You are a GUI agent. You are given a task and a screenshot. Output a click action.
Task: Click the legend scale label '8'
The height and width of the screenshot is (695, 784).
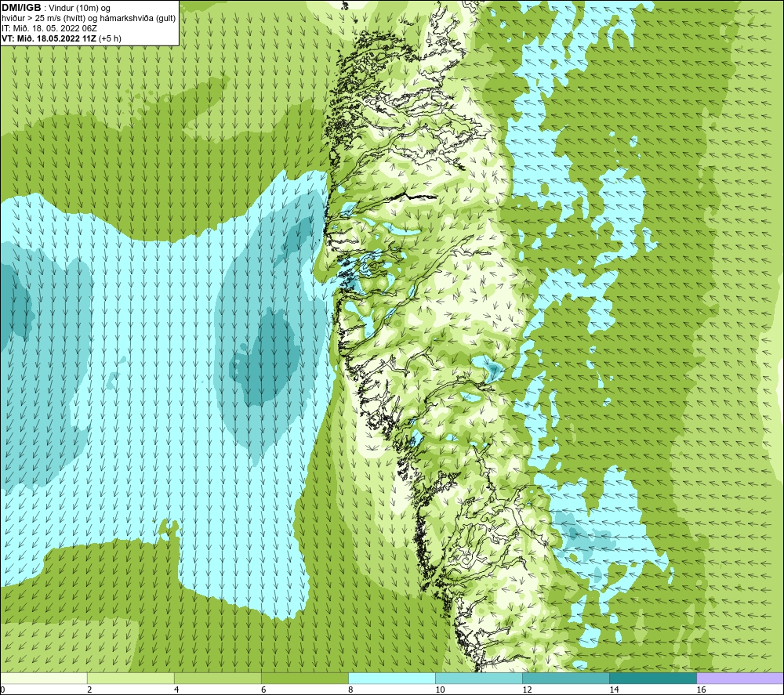click(350, 690)
